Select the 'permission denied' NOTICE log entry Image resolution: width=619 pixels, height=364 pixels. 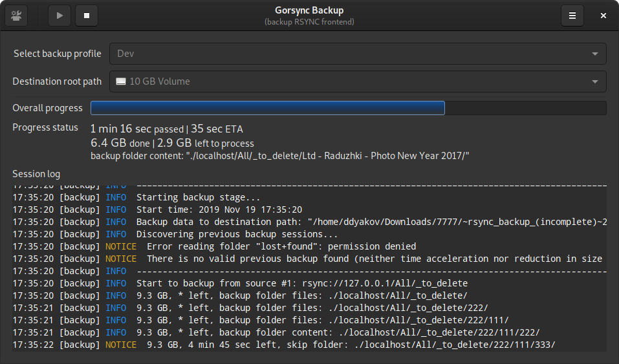214,246
